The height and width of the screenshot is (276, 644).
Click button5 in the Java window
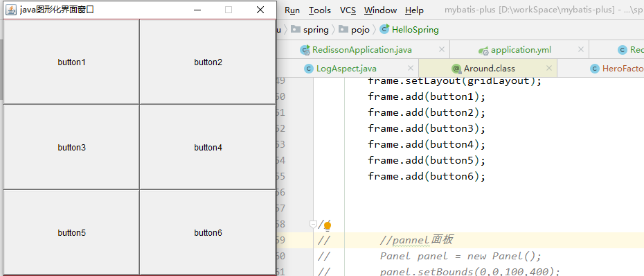pyautogui.click(x=71, y=232)
